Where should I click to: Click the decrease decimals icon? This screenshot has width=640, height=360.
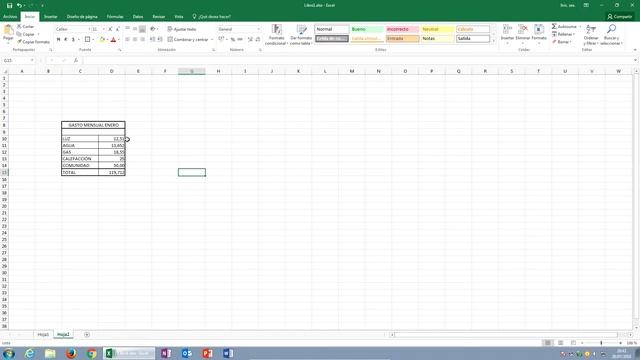[x=258, y=40]
